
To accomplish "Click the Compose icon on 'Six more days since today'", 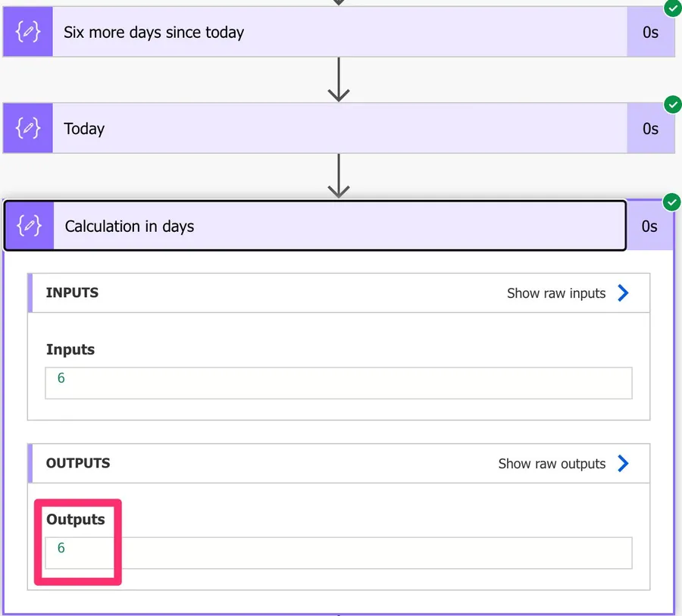I will tap(28, 33).
